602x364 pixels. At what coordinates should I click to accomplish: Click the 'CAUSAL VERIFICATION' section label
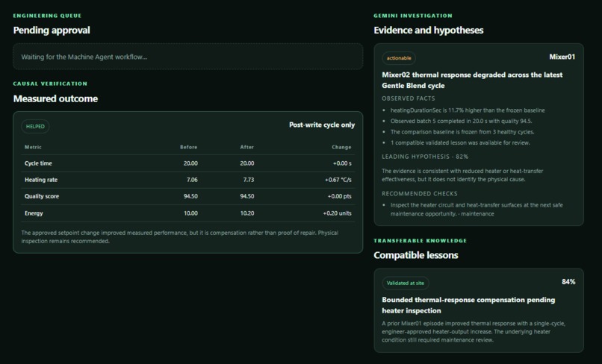(x=50, y=84)
